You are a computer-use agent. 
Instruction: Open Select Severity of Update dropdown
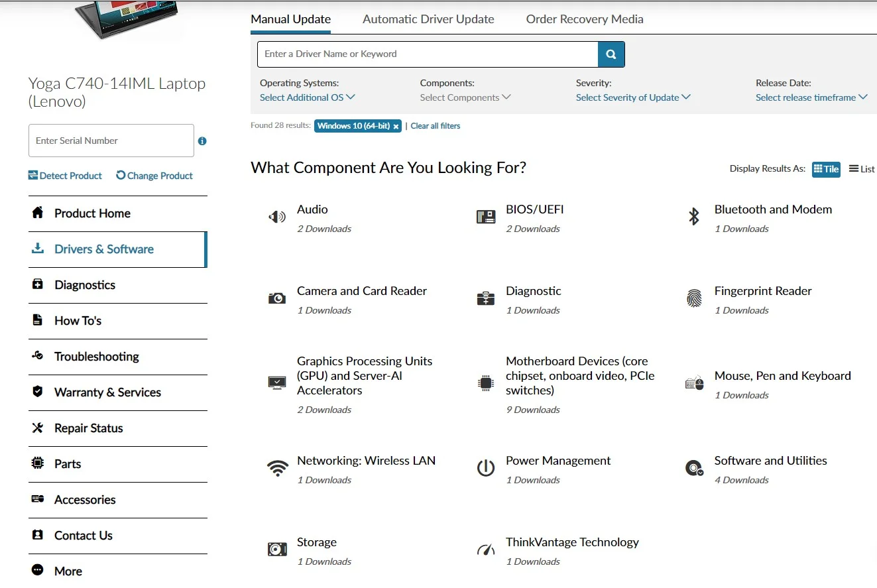(633, 97)
